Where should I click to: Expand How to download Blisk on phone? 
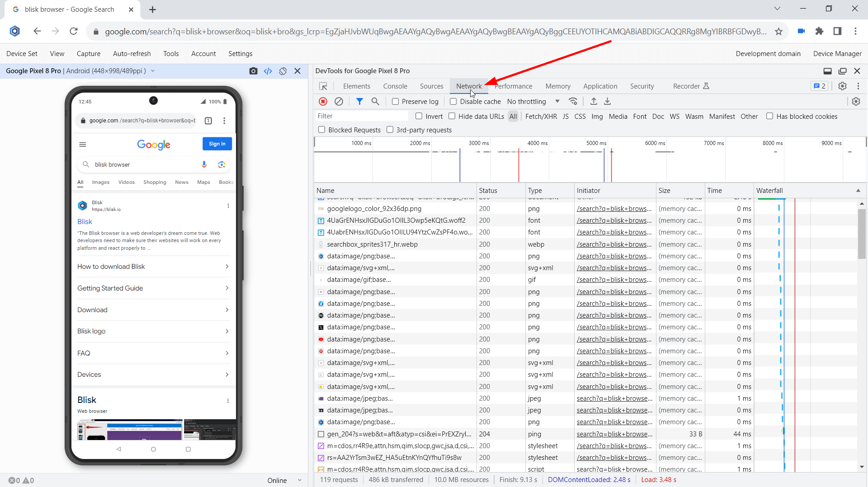click(x=153, y=267)
